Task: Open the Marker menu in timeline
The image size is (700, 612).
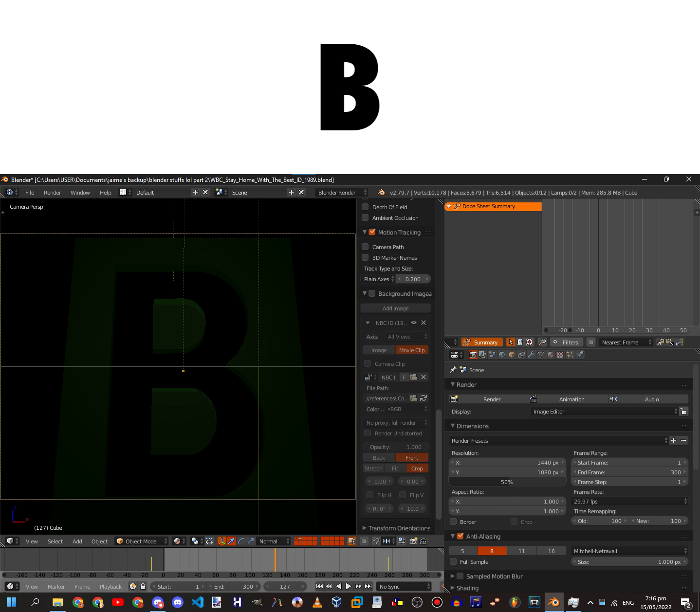Action: pos(56,586)
